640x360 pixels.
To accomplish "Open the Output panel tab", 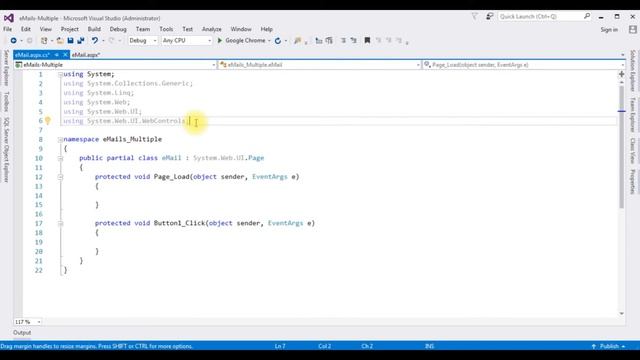I will pyautogui.click(x=22, y=333).
